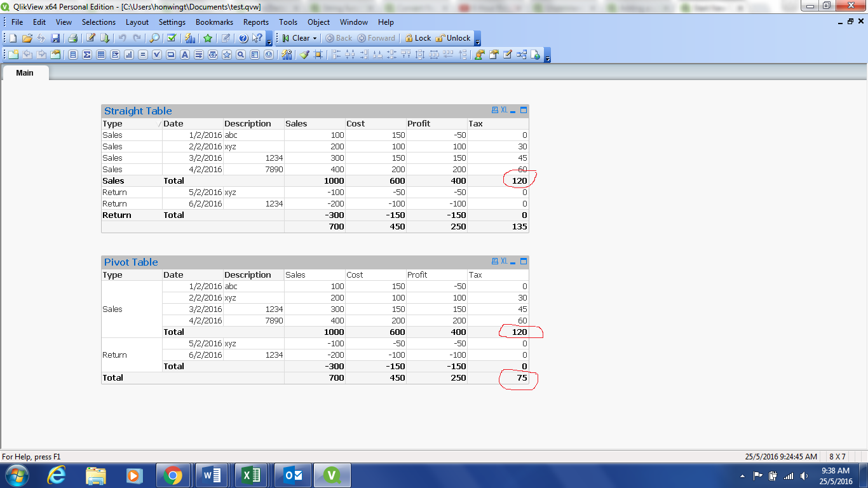This screenshot has height=488, width=868.
Task: Create an Input Box with equals icon
Action: pos(143,55)
